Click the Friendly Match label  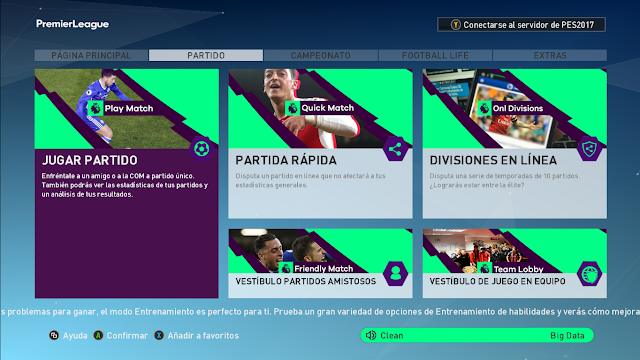(324, 269)
